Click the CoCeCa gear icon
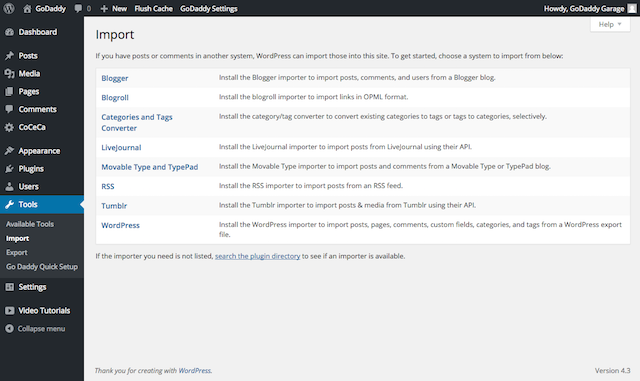This screenshot has height=381, width=640. tap(9, 127)
